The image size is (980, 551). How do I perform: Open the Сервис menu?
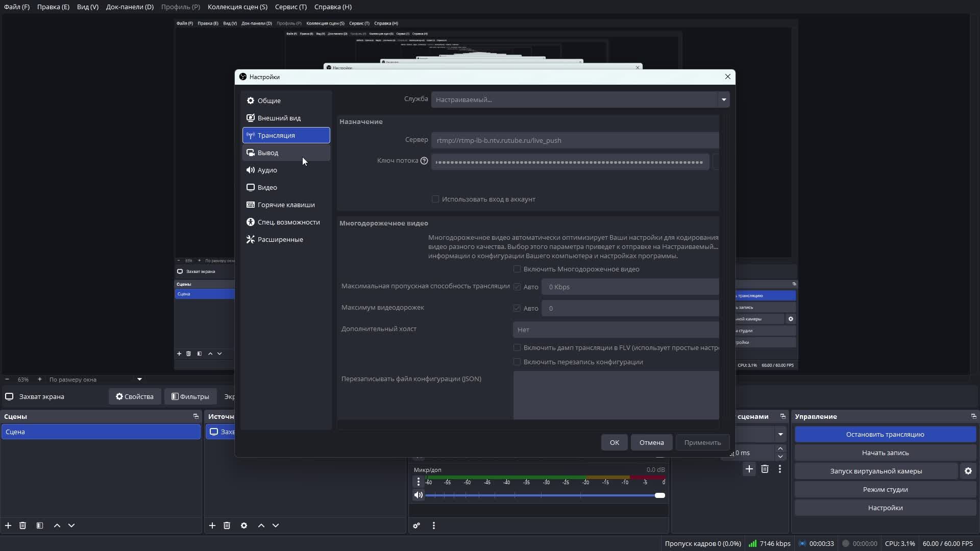(x=290, y=7)
